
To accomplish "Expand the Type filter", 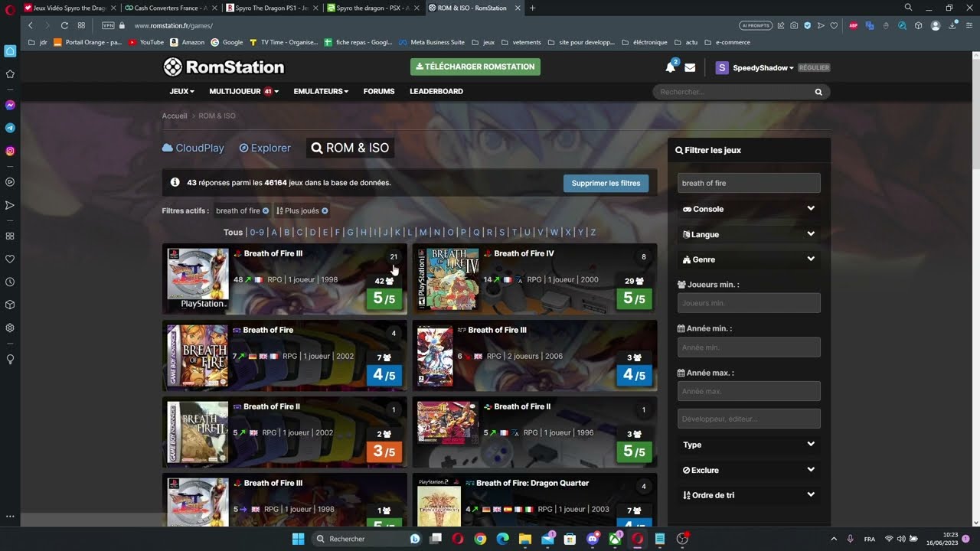I will click(x=749, y=445).
